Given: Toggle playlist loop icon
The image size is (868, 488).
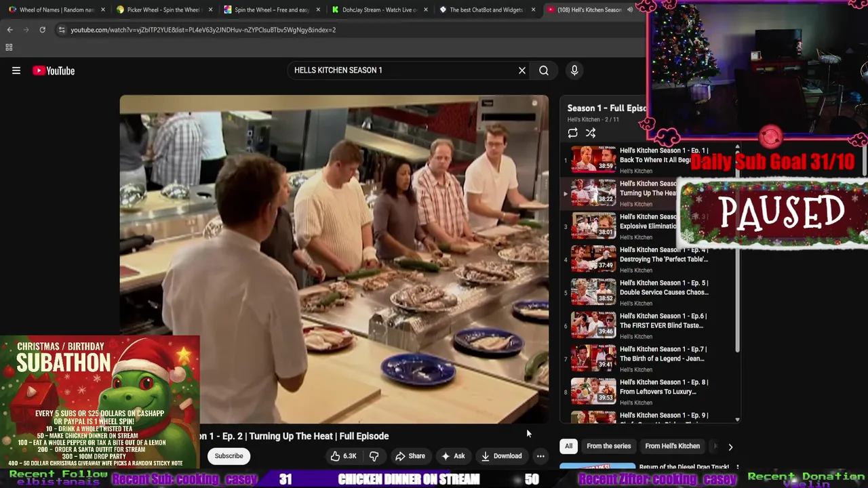Looking at the screenshot, I should tap(573, 133).
